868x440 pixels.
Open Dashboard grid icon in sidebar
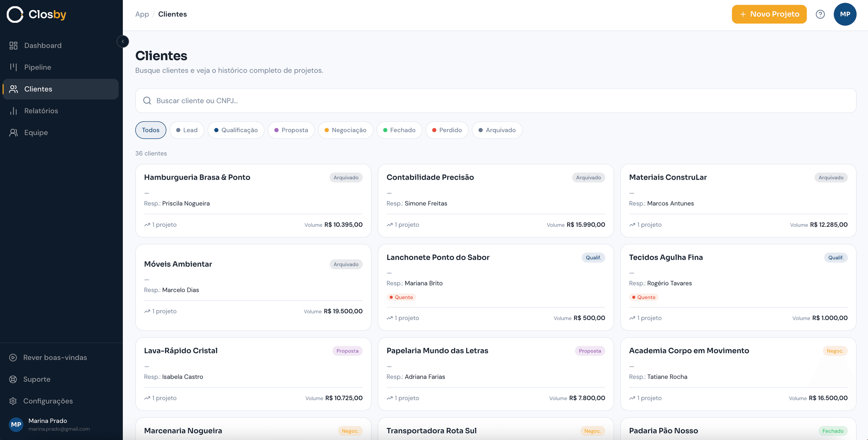[x=14, y=45]
